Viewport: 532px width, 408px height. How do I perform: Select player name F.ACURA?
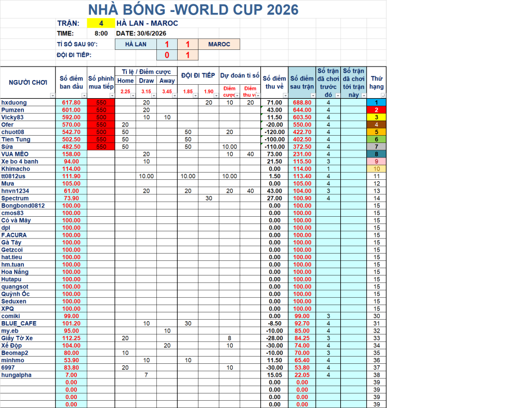tap(14, 235)
